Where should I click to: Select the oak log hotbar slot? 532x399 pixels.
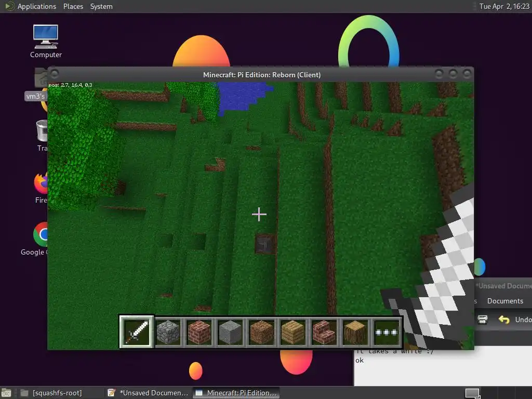click(355, 332)
